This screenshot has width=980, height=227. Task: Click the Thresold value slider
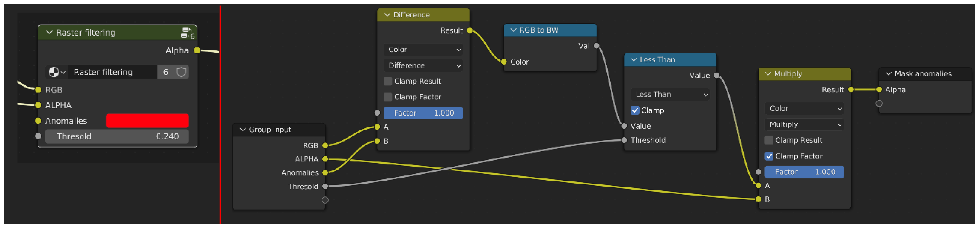117,136
